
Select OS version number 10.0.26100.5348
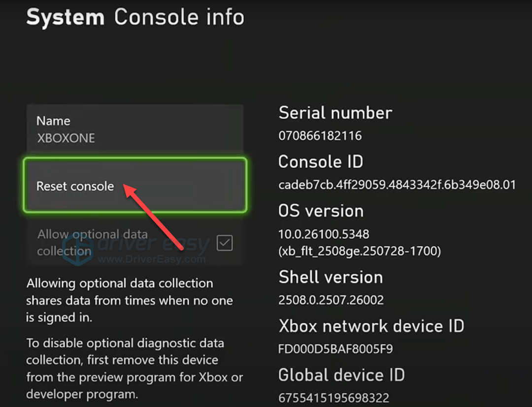[324, 234]
